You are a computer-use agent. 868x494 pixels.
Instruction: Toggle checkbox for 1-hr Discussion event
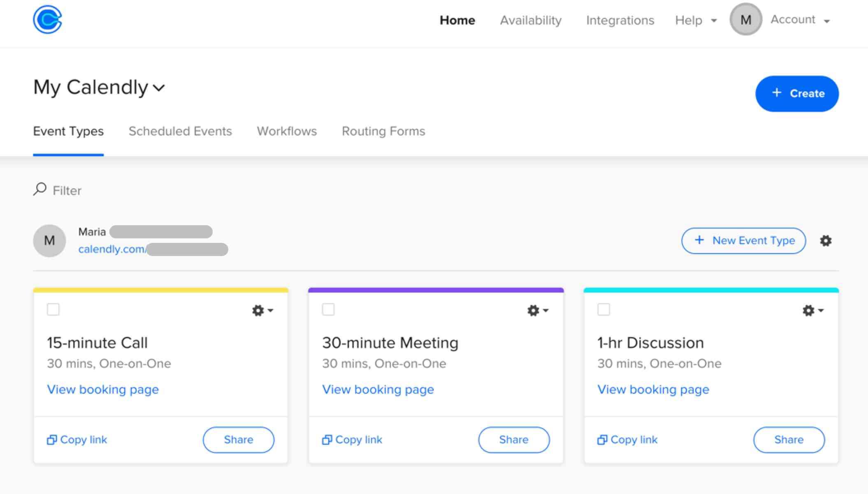[x=603, y=309]
